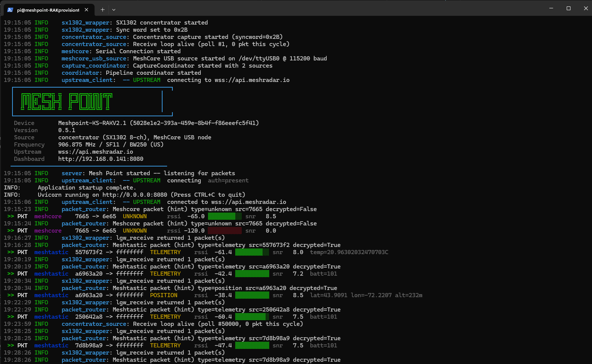Screen dimensions: 592x364
Task: Click the auth=present text
Action: [x=228, y=180]
